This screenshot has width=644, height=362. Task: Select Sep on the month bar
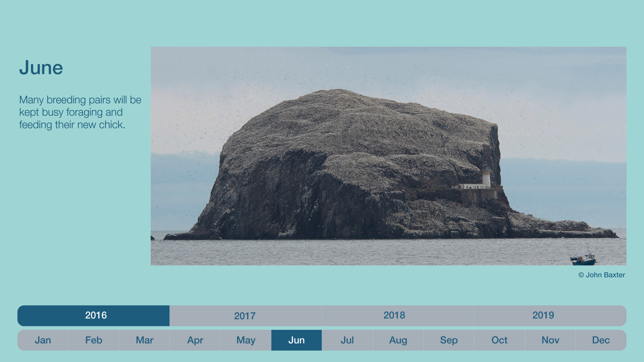tap(448, 340)
